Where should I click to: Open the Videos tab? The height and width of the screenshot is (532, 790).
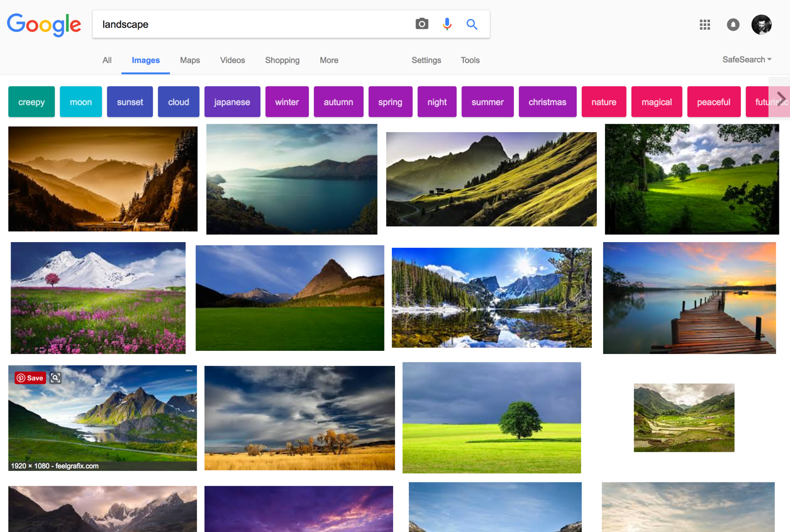tap(233, 60)
